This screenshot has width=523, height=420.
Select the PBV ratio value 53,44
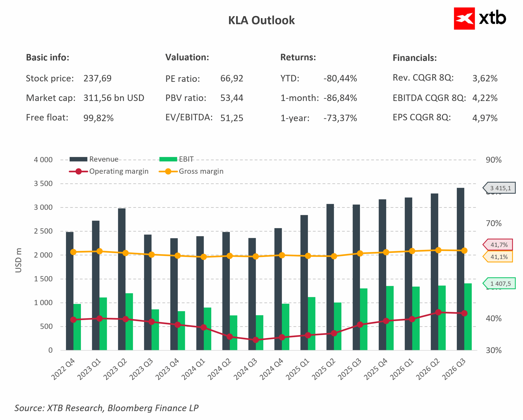tap(232, 98)
